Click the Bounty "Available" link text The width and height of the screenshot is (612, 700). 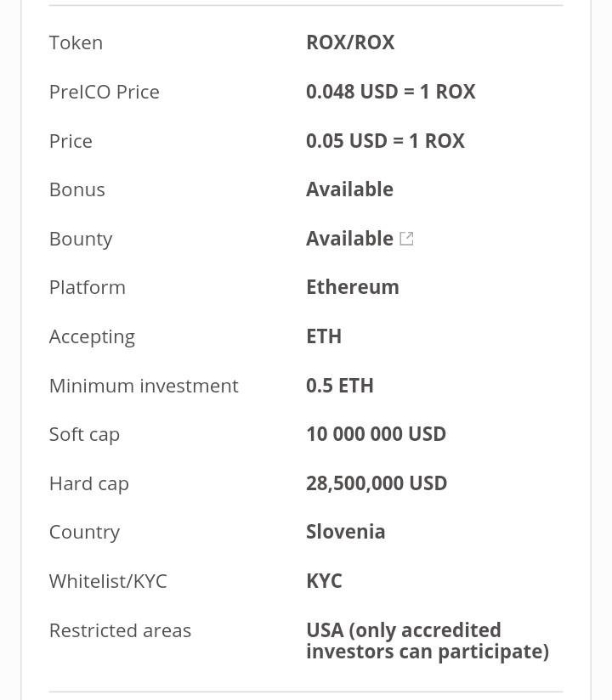pos(349,239)
